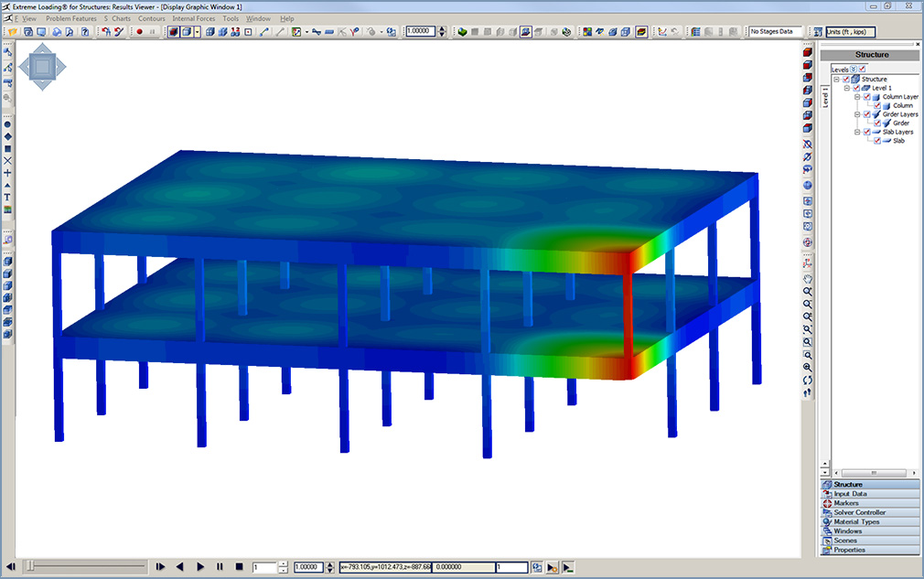Open the No Stages Data dropdown
Screen dimensions: 924x579
pos(776,31)
